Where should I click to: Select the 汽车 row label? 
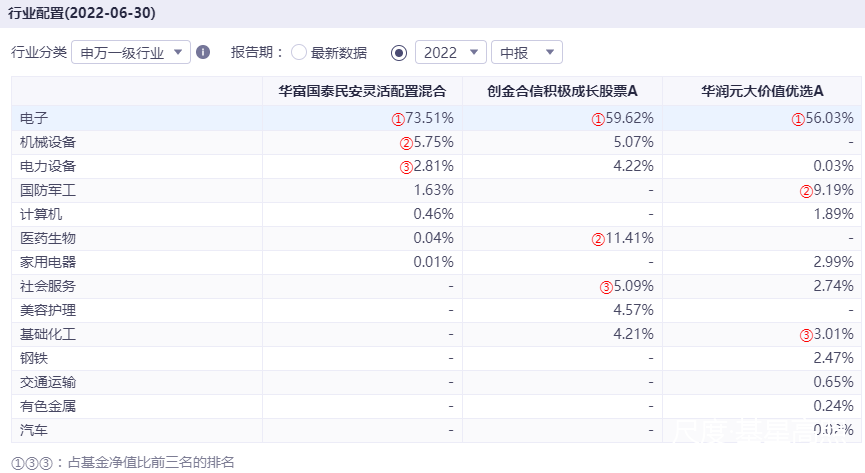[x=34, y=431]
